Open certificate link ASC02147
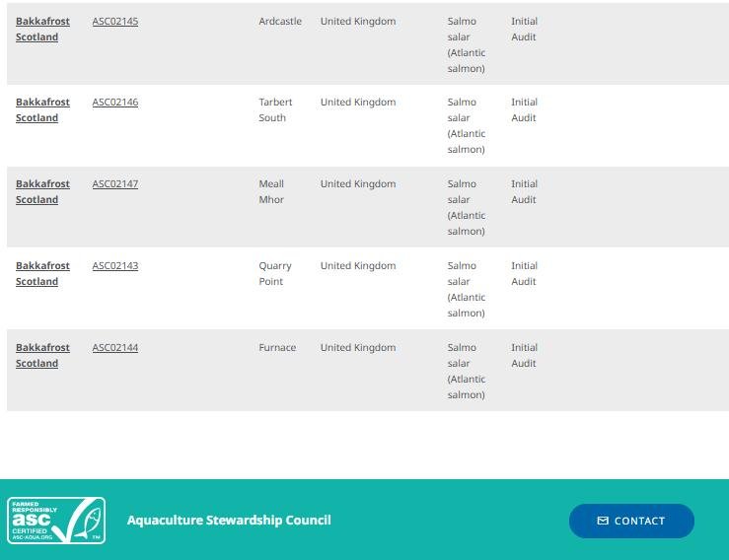The width and height of the screenshot is (729, 560). [115, 183]
